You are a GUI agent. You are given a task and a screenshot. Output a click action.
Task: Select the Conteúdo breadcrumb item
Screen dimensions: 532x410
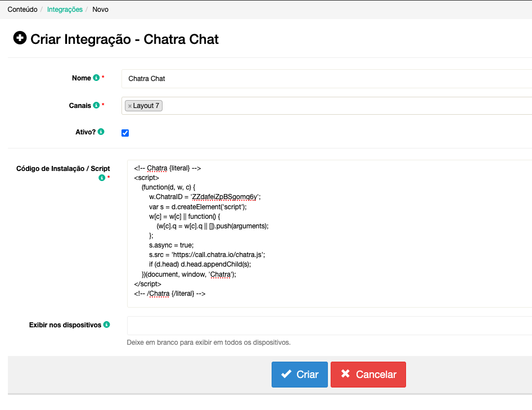[22, 10]
